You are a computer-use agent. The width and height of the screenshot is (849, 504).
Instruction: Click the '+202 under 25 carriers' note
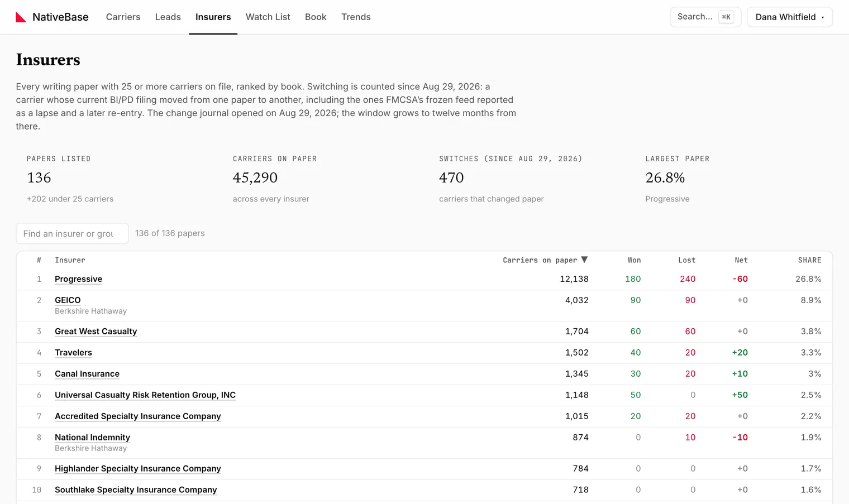pyautogui.click(x=70, y=199)
